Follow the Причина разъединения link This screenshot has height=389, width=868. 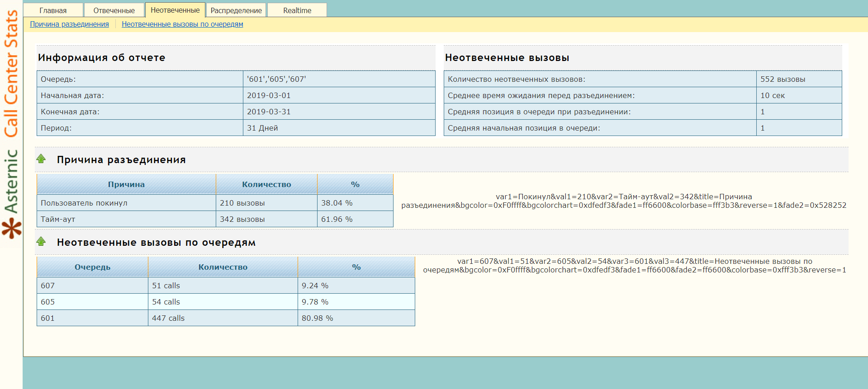(x=69, y=24)
